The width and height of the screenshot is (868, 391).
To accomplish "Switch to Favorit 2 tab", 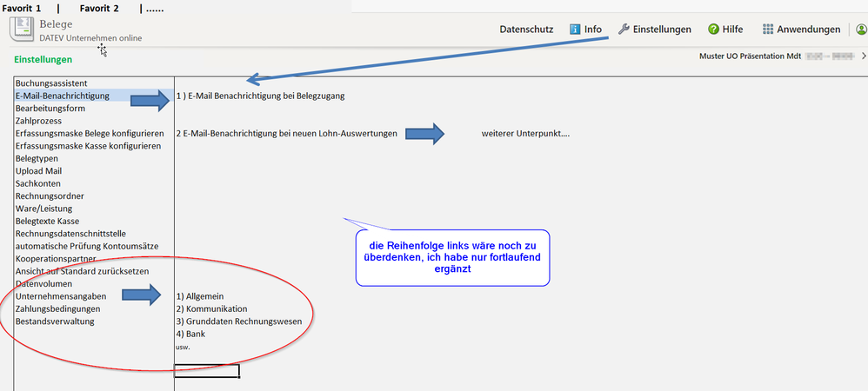I will point(99,8).
